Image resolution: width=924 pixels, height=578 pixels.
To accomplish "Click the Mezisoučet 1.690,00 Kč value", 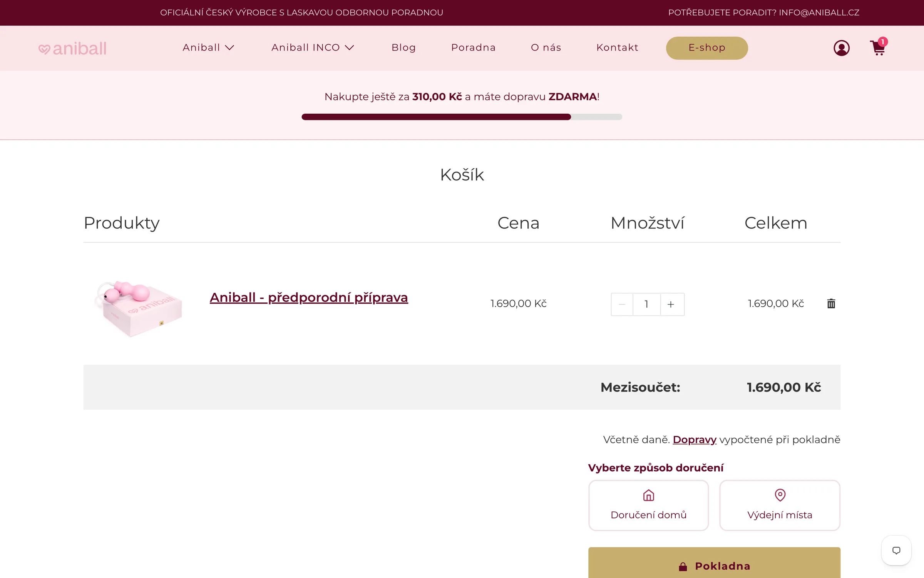I will [x=784, y=387].
